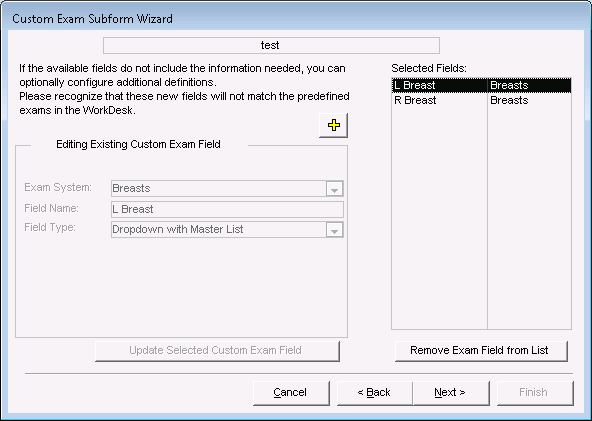592x421 pixels.
Task: Select the R Breast row in Selected Fields
Action: [481, 100]
